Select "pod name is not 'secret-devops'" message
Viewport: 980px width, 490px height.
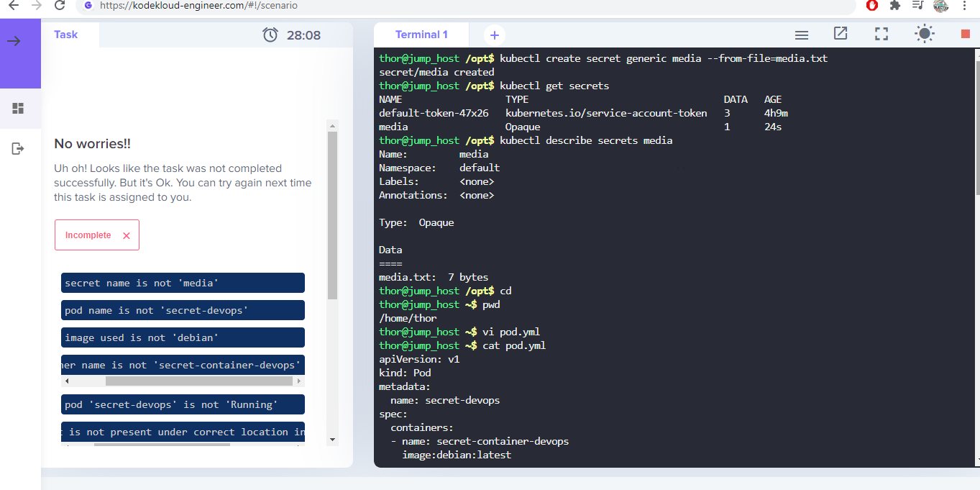pyautogui.click(x=183, y=310)
